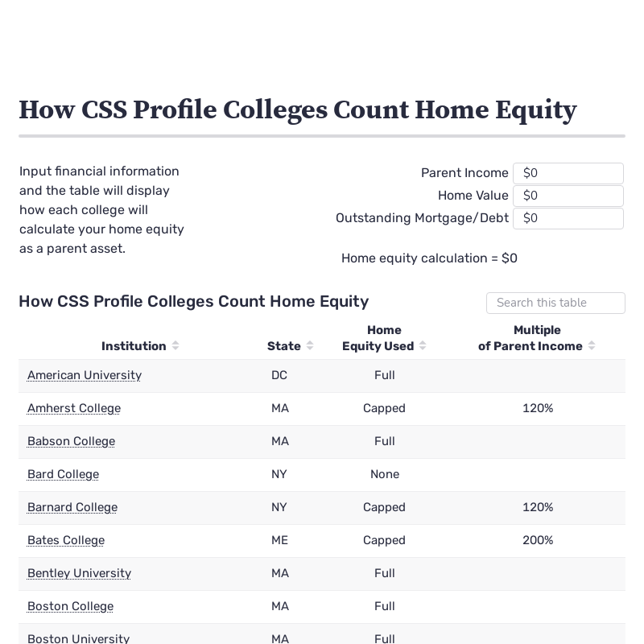Visit the Babson College link
This screenshot has height=644, width=644.
click(71, 441)
